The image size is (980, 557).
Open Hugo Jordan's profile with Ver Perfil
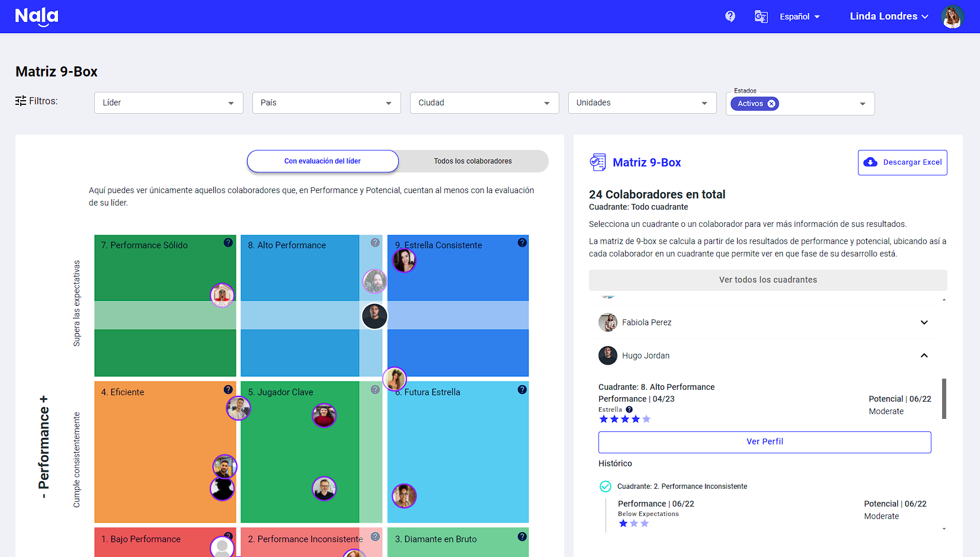click(x=765, y=442)
